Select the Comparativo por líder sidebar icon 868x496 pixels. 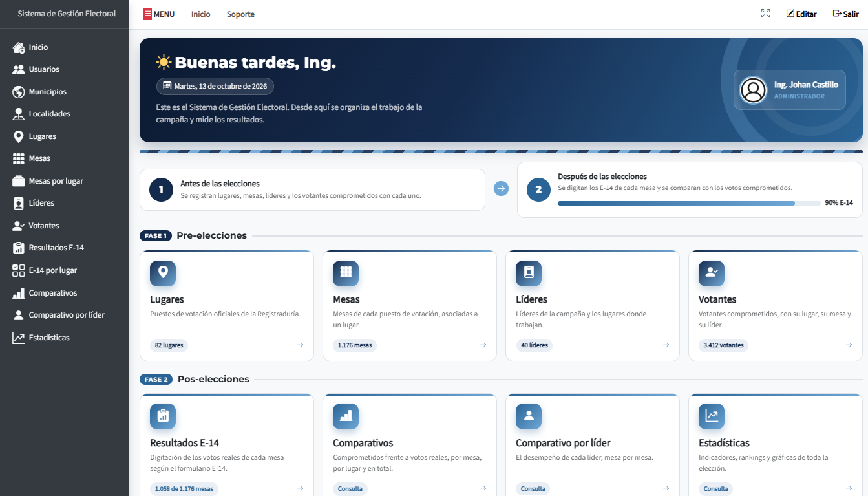pyautogui.click(x=19, y=315)
